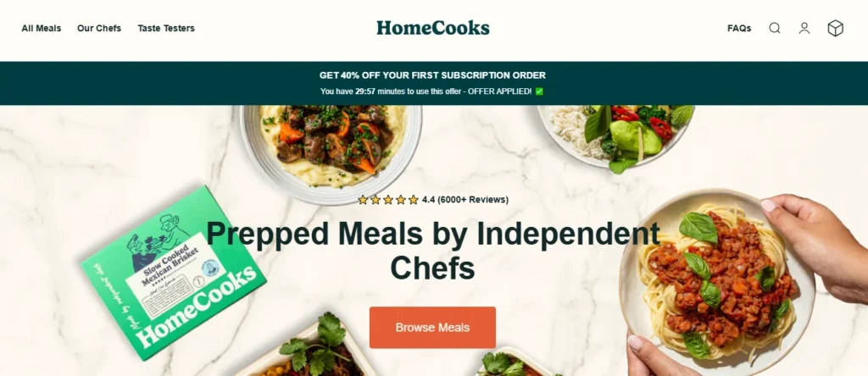The height and width of the screenshot is (376, 868).
Task: Click the Browse Meals button
Action: coord(432,328)
